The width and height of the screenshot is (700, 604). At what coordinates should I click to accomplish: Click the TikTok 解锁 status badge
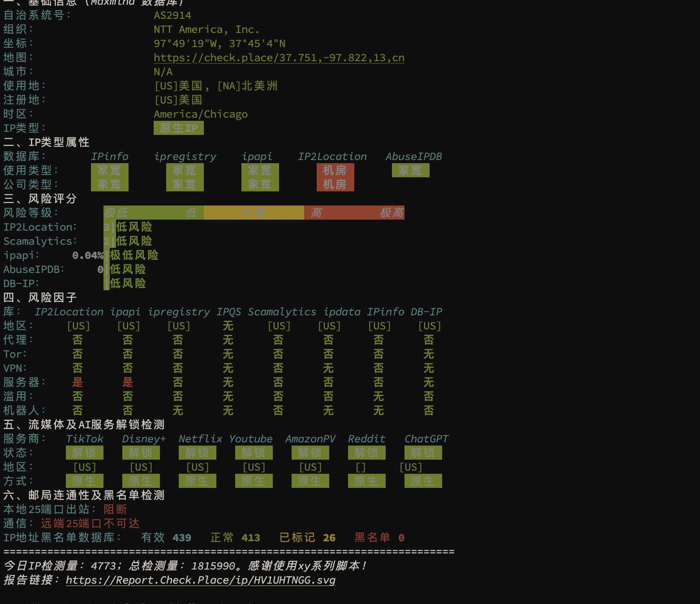[x=85, y=453]
